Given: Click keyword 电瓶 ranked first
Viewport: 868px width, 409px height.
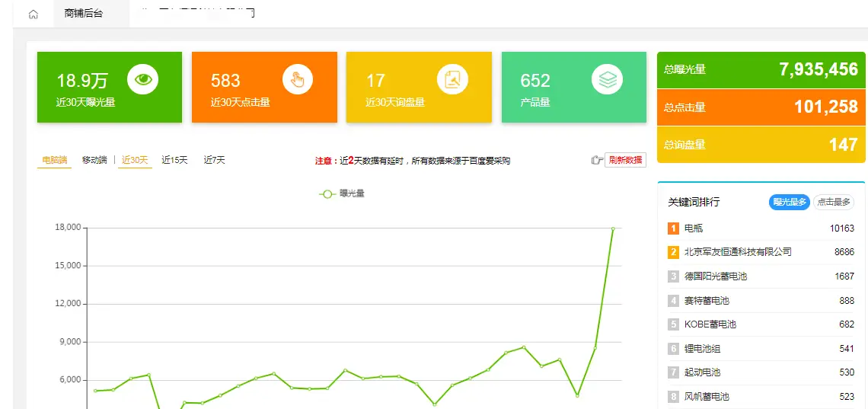Looking at the screenshot, I should [x=694, y=228].
